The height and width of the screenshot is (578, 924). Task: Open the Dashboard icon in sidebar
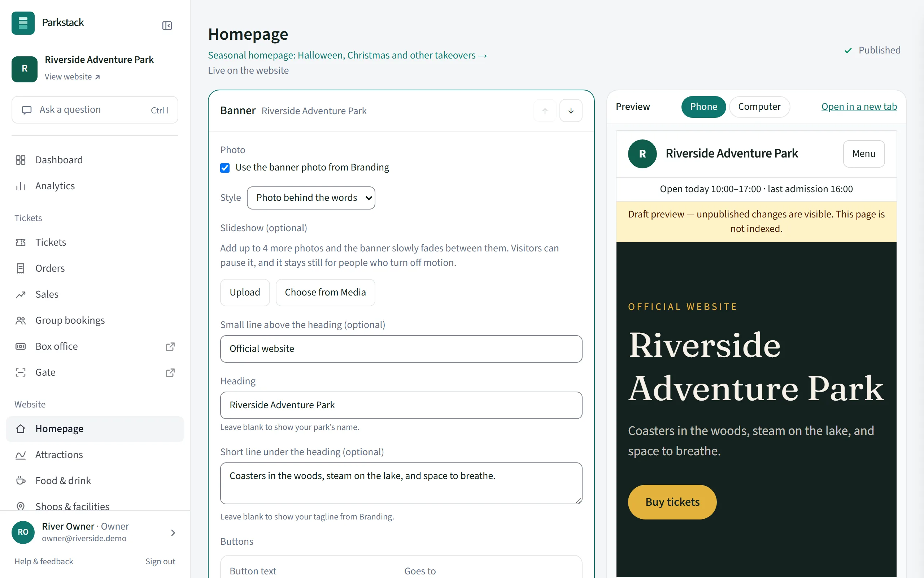[x=21, y=160]
